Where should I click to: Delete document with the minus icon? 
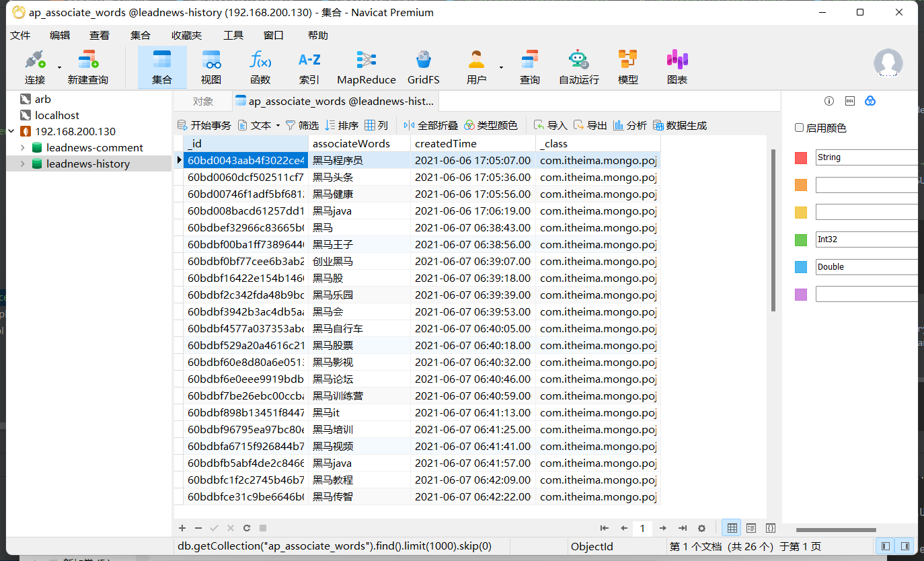pos(198,528)
